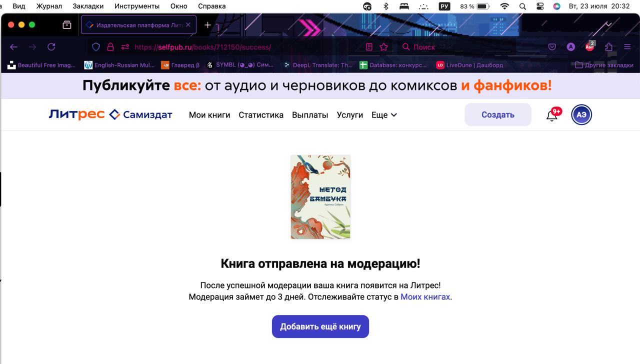640x364 pixels.
Task: Reload the current page
Action: click(51, 47)
